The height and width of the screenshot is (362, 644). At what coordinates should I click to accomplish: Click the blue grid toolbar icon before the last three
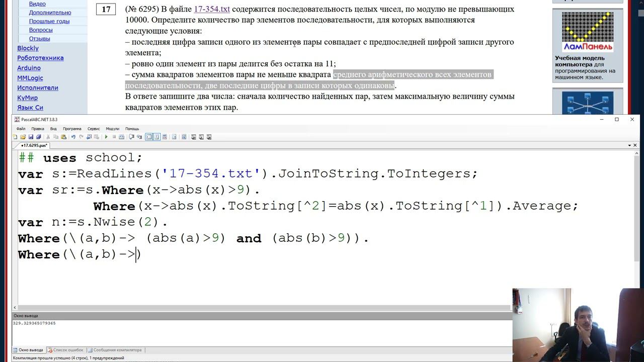point(184,137)
